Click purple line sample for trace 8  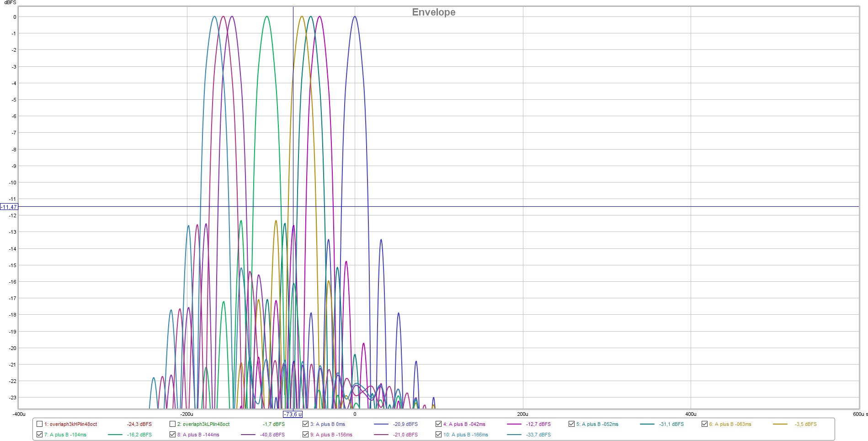248,435
